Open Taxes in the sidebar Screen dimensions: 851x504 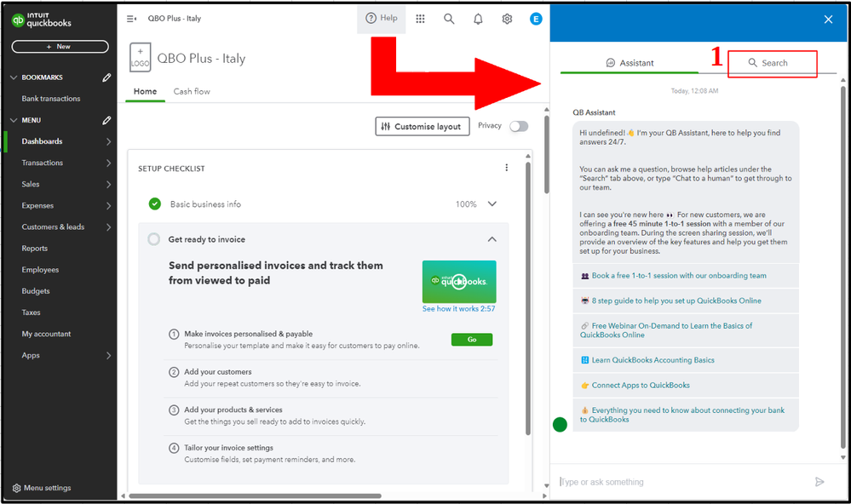tap(31, 312)
